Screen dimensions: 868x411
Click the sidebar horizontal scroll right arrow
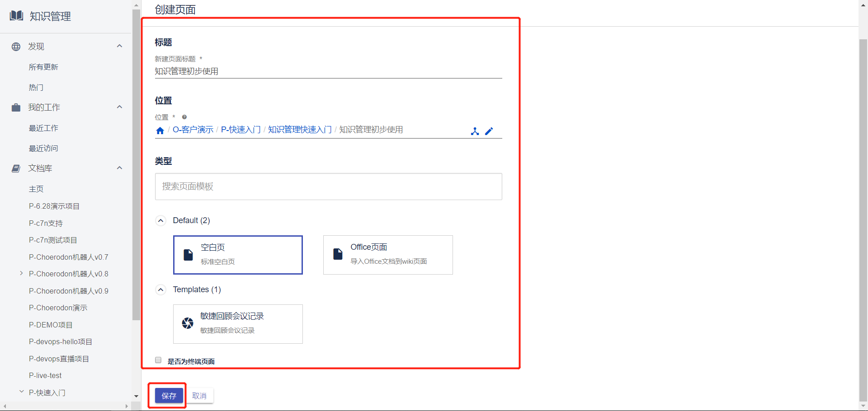127,406
